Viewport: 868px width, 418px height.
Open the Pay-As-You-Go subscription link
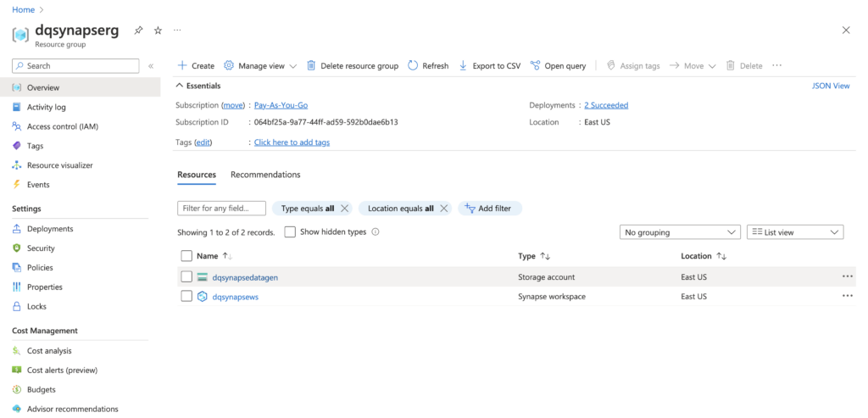(x=281, y=105)
